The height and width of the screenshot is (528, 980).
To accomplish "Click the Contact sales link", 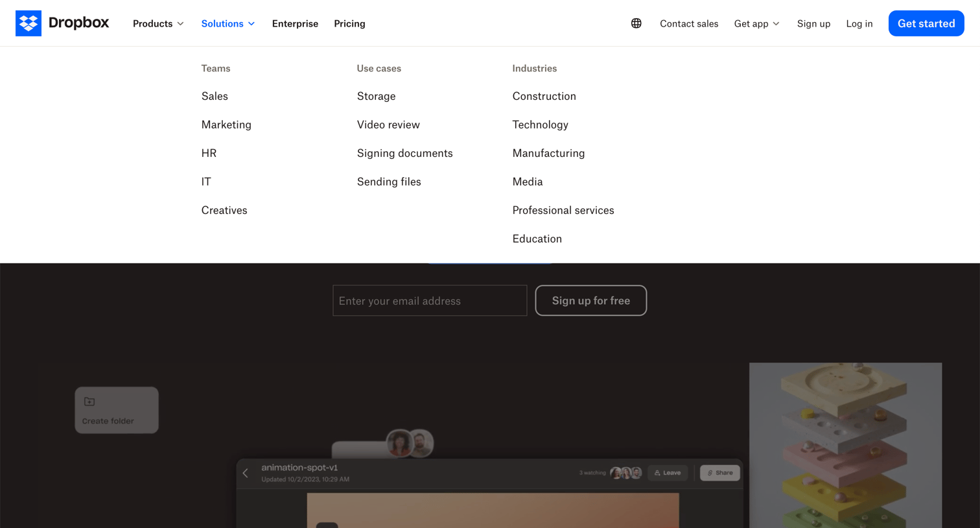I will click(x=689, y=23).
